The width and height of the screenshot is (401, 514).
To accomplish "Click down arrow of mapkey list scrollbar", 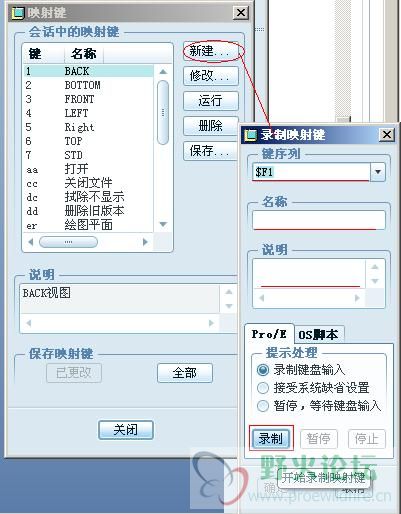I will tap(163, 224).
